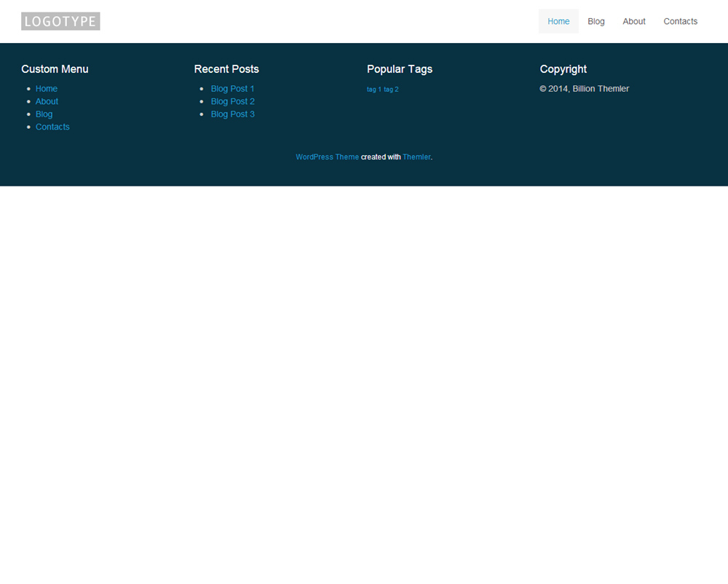
Task: Click the Recent Posts heading
Action: tap(226, 69)
